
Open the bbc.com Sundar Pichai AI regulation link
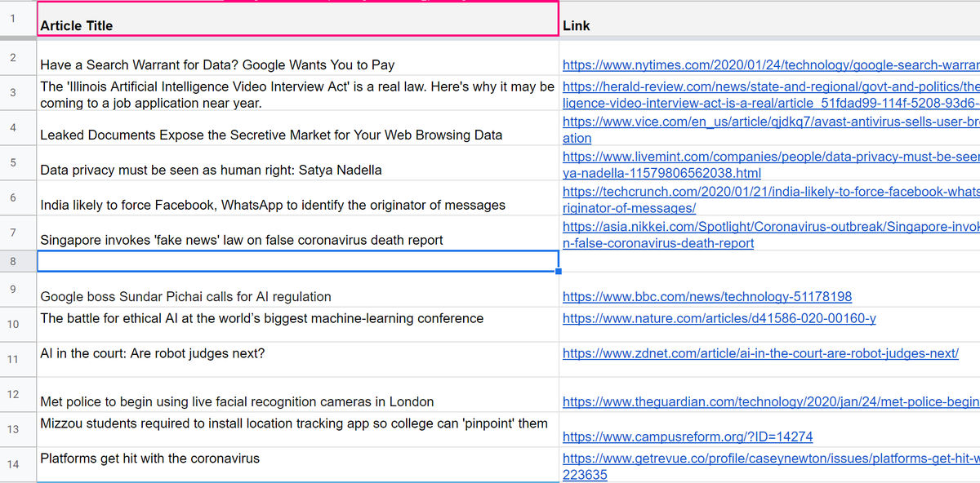(x=707, y=296)
